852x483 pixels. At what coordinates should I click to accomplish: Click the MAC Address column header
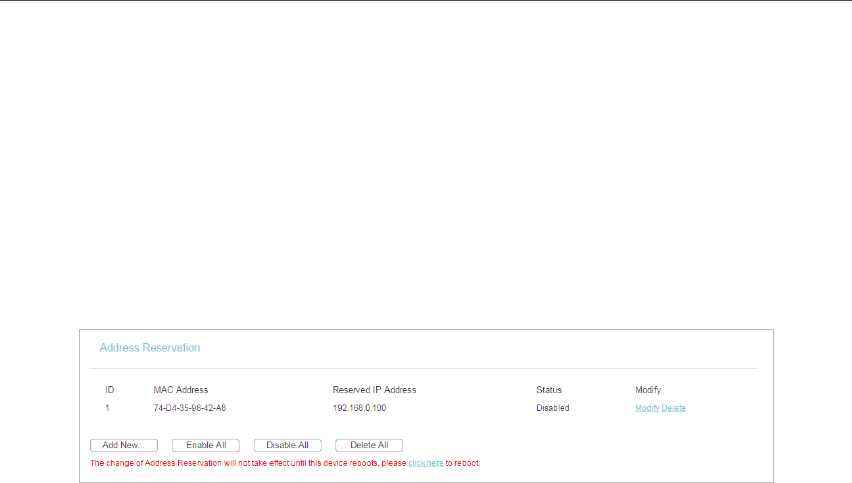[x=180, y=390]
